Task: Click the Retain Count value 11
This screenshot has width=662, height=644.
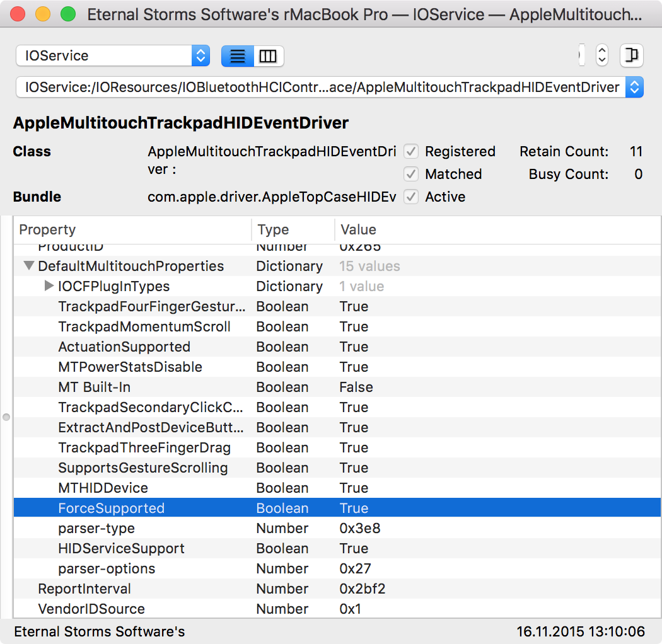Action: click(636, 151)
